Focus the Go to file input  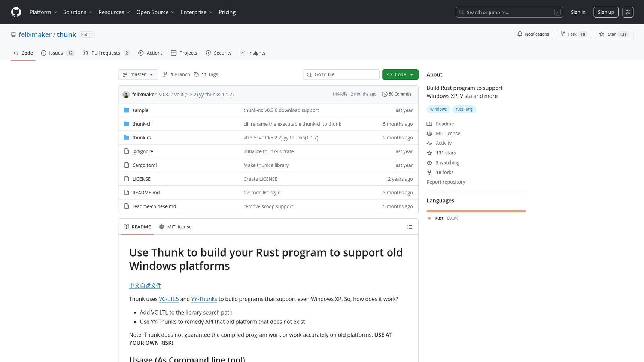pyautogui.click(x=341, y=74)
